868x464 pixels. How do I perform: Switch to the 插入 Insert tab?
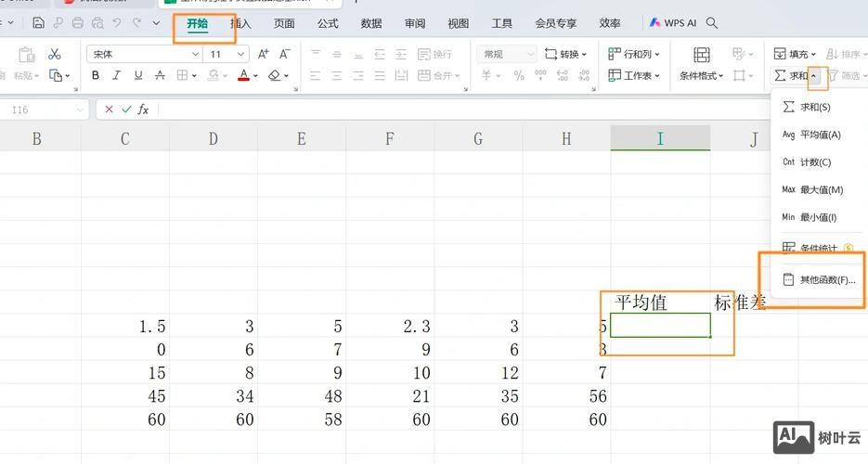coord(240,23)
